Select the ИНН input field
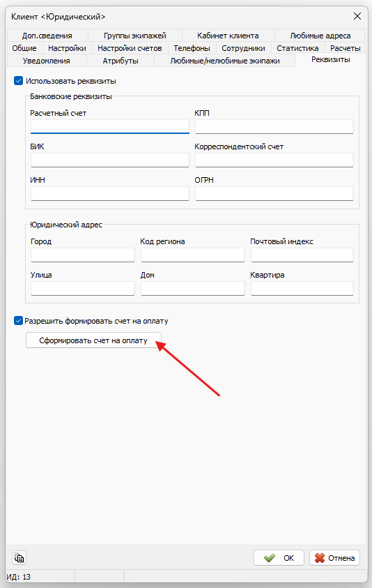Screen dimensions: 372x588 (110, 193)
